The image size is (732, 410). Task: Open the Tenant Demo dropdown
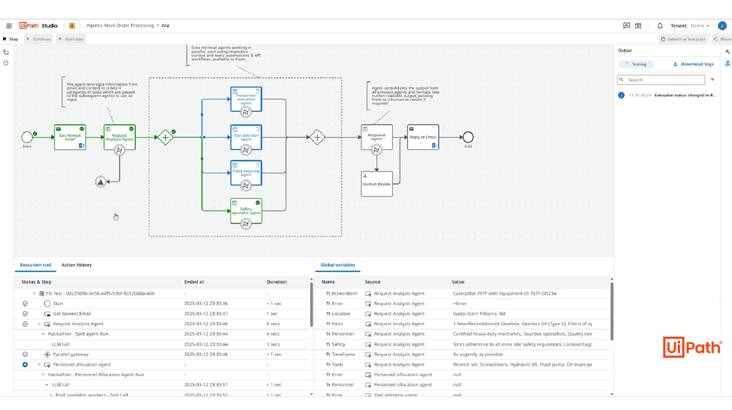690,26
